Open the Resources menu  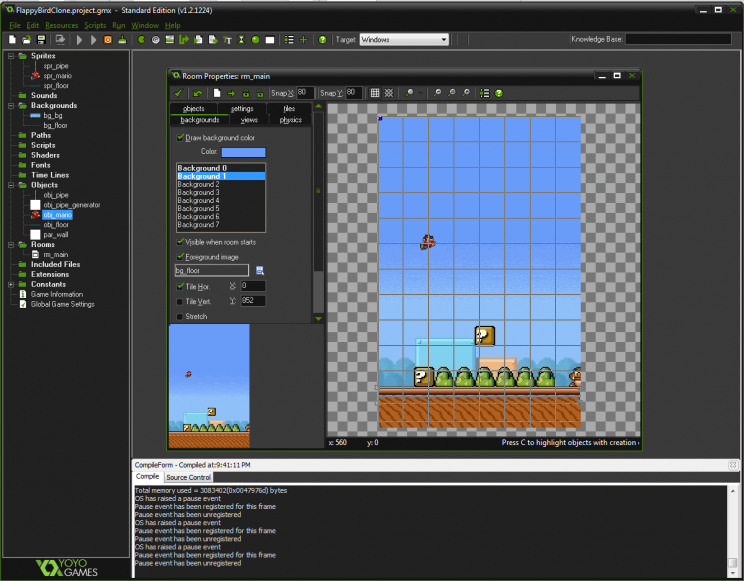pos(61,24)
